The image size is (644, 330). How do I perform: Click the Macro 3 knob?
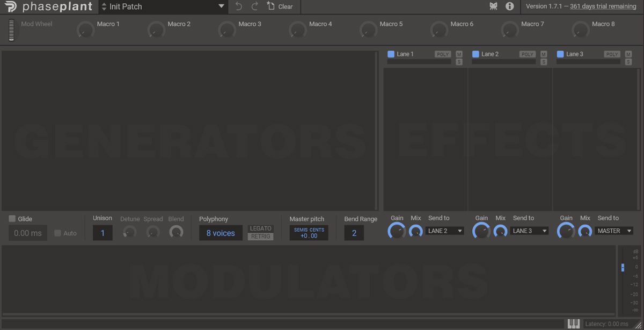226,30
